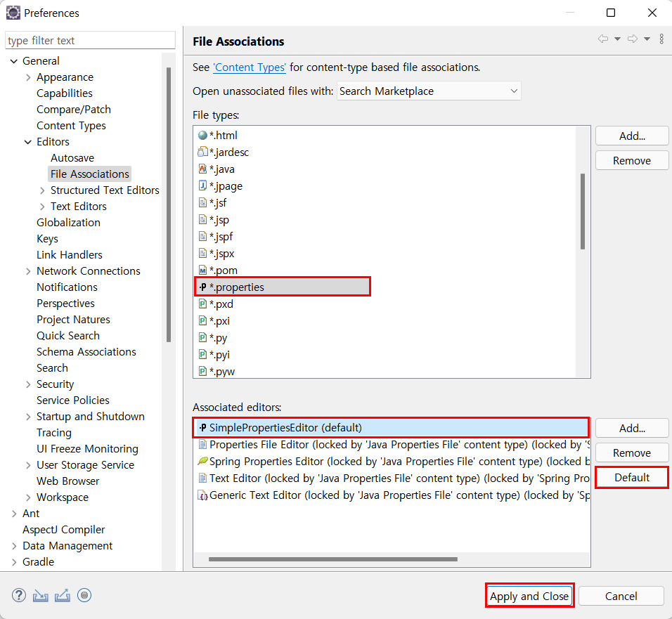Click the icon next to Generic Text Editor
672x619 pixels.
(202, 495)
